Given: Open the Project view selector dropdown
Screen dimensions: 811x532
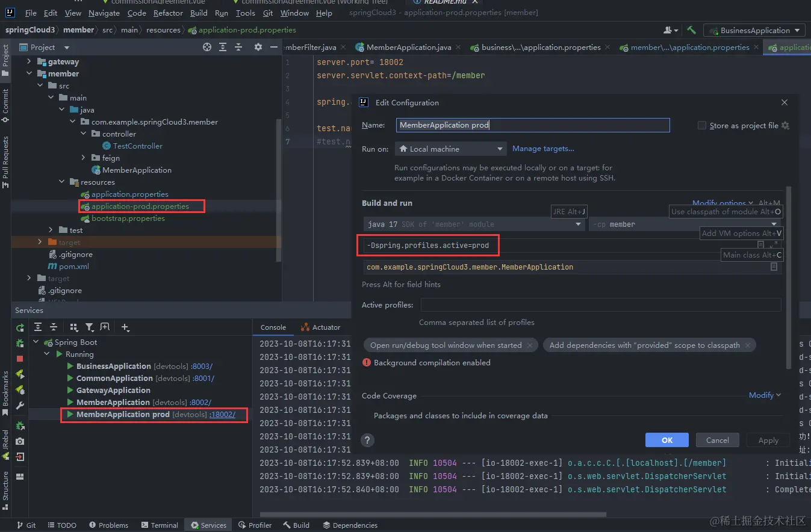Looking at the screenshot, I should [45, 47].
